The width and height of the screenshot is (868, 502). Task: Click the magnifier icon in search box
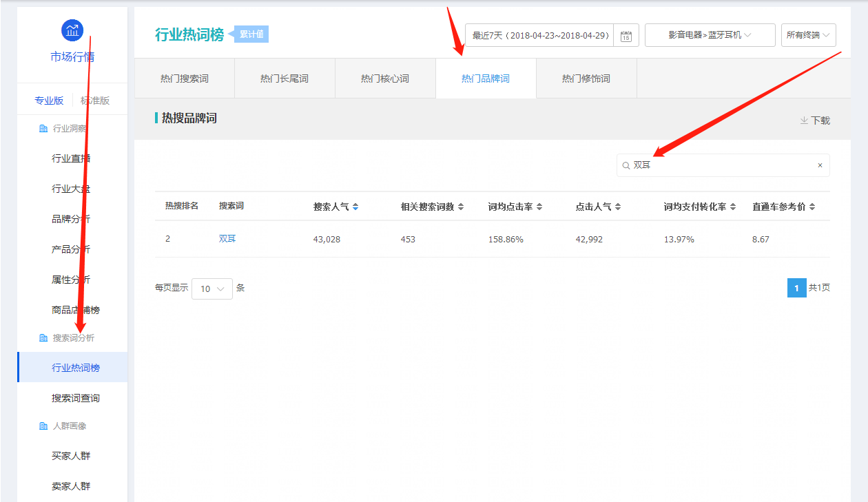(626, 166)
